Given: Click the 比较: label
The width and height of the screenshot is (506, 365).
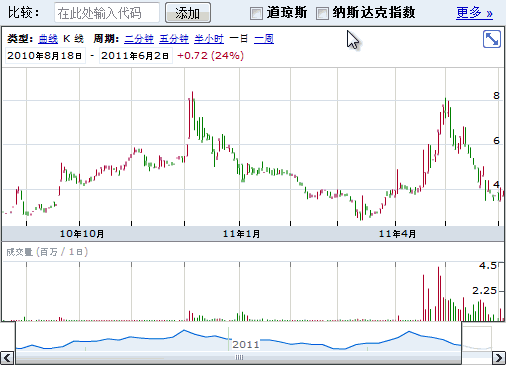Looking at the screenshot, I should pos(24,13).
